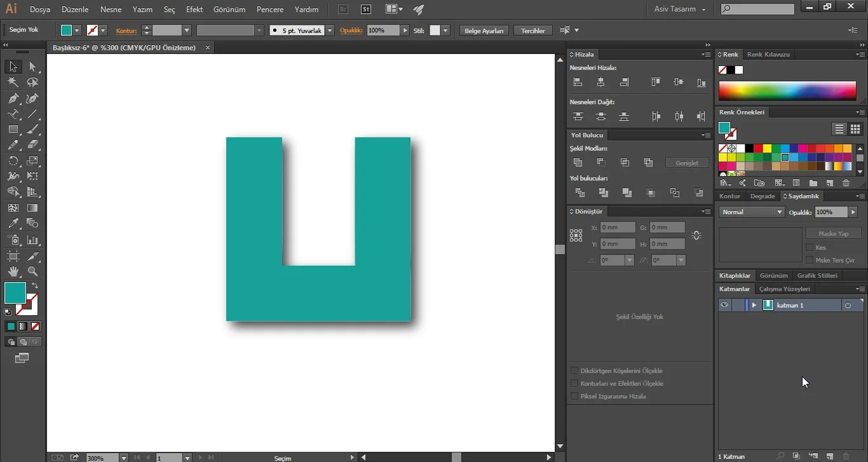
Task: Toggle visibility eye for katman 1
Action: tap(724, 305)
